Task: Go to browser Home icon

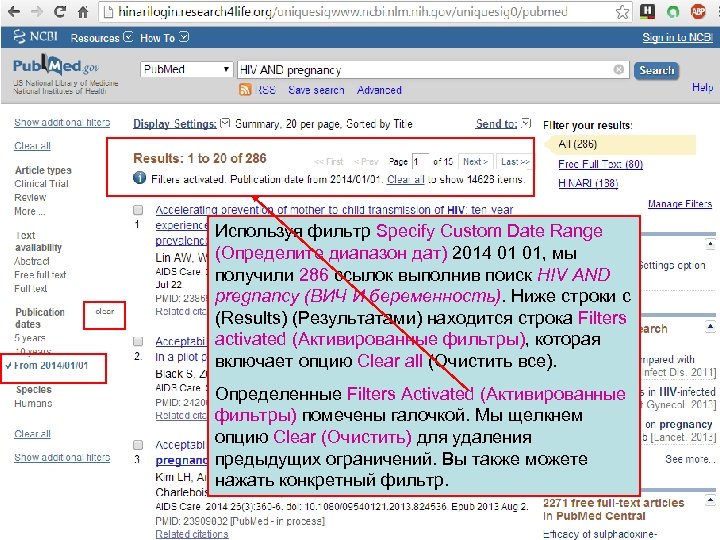Action: pyautogui.click(x=83, y=11)
